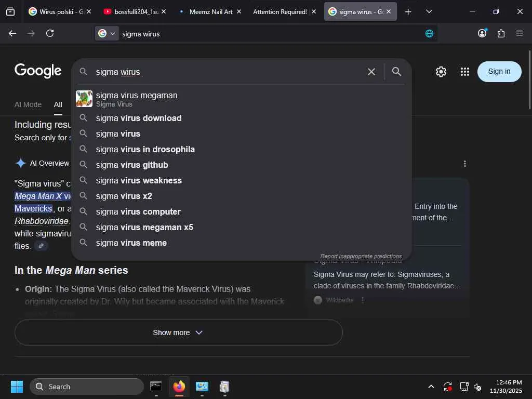Select suggestion 'sigma virus x2'
532x399 pixels.
click(242, 196)
